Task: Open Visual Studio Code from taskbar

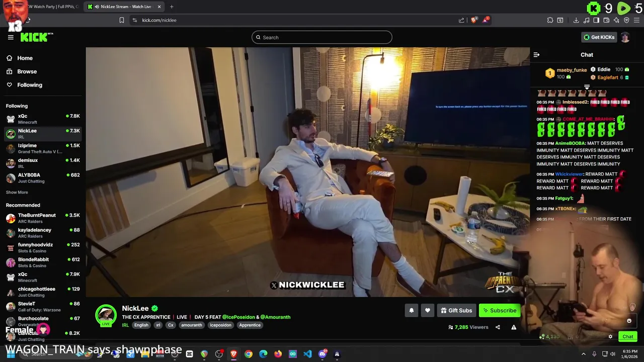Action: tap(307, 354)
